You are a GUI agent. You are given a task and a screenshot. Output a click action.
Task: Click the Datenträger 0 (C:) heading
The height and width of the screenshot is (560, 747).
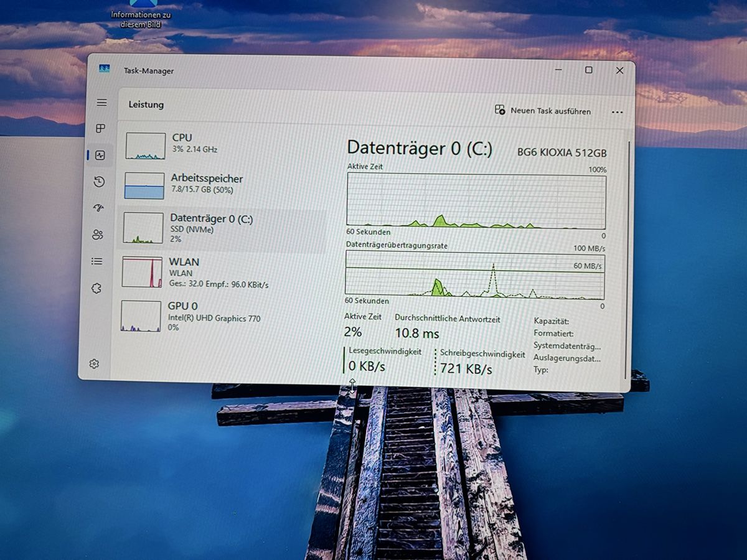pos(420,148)
